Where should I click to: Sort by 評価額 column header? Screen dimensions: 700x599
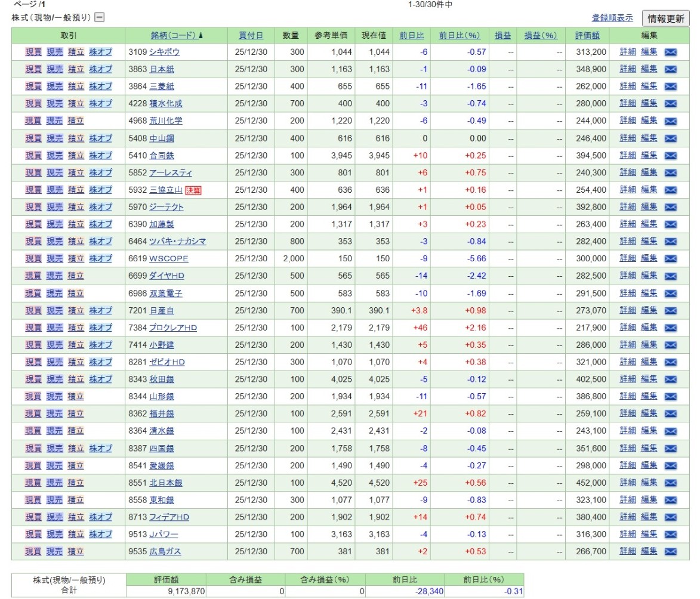pos(587,36)
